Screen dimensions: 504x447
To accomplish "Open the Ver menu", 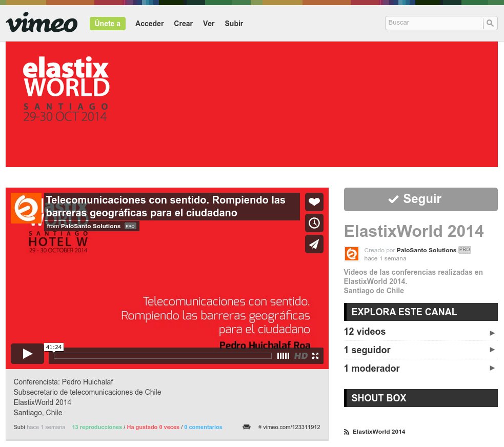I will 209,24.
